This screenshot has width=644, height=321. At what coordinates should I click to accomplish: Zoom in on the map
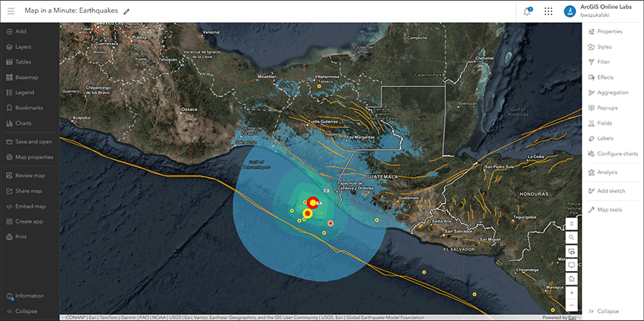click(x=571, y=293)
